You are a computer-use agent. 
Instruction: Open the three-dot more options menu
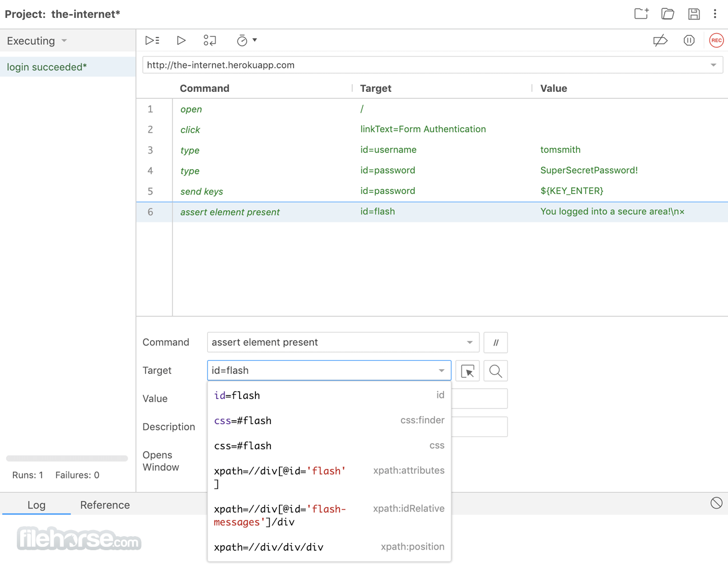[x=715, y=13]
